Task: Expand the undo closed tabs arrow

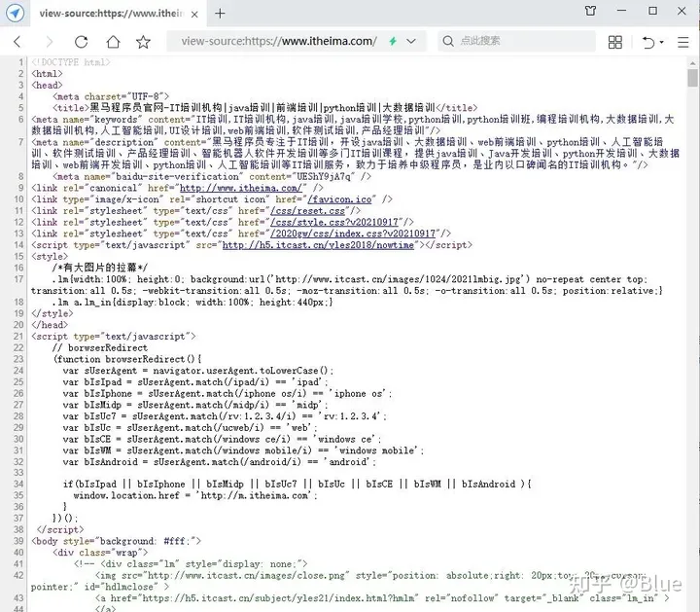Action: 661,43
